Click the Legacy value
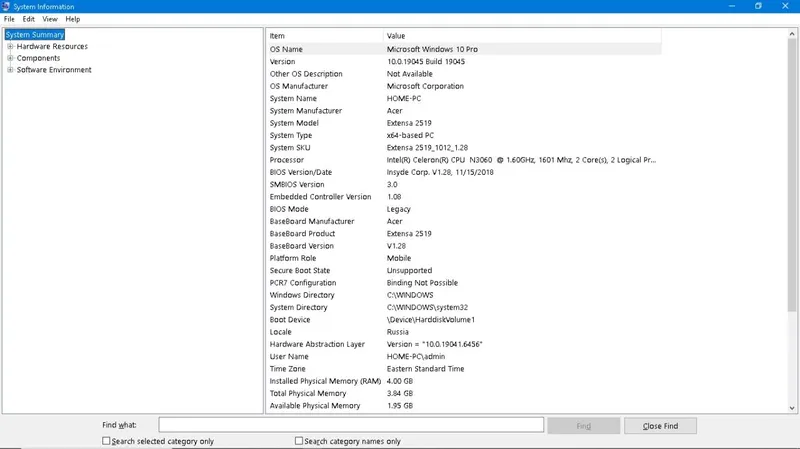The image size is (800, 449). [398, 209]
